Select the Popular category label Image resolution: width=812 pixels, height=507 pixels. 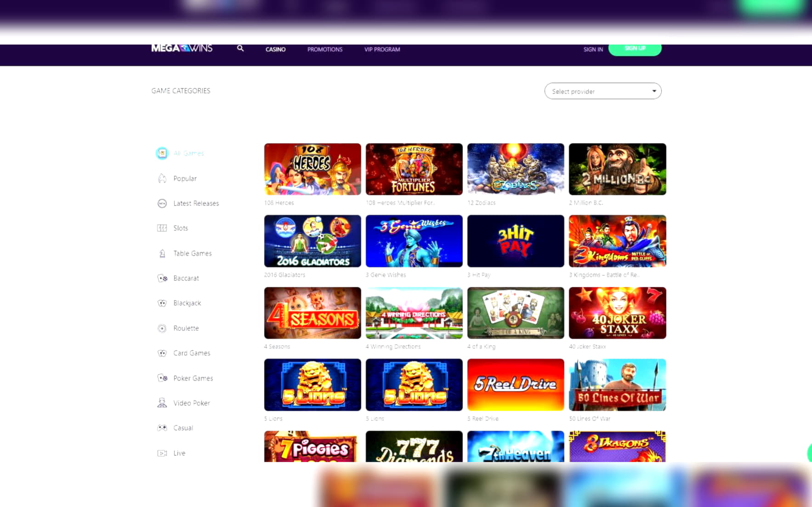185,179
